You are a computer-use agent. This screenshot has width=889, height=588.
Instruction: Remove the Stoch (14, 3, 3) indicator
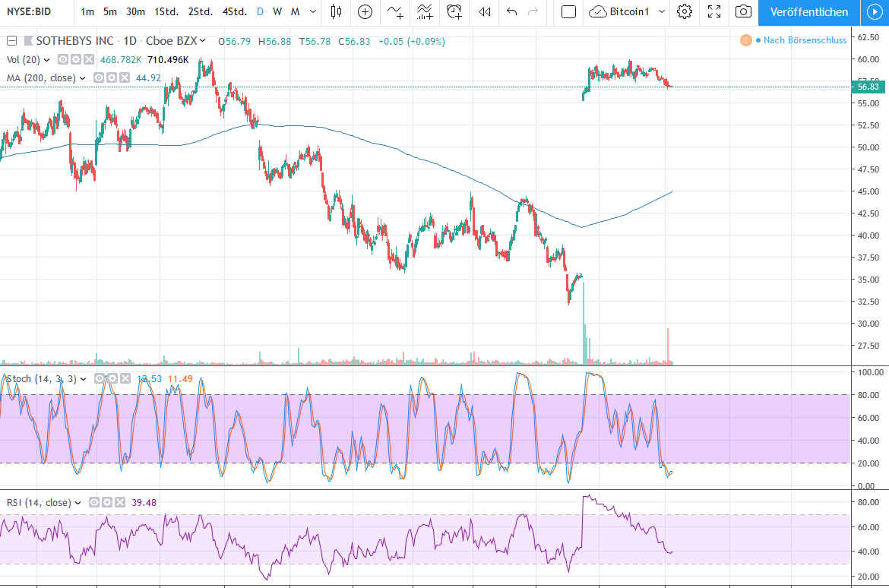pyautogui.click(x=125, y=379)
